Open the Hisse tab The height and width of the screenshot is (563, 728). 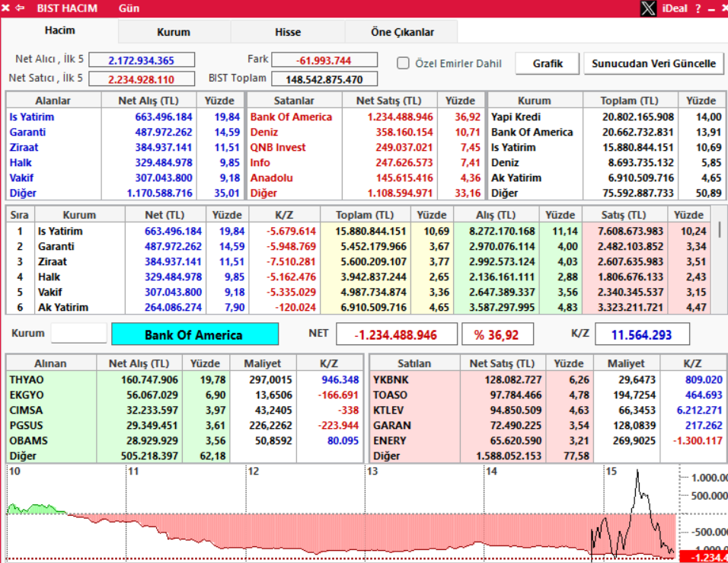[x=288, y=32]
